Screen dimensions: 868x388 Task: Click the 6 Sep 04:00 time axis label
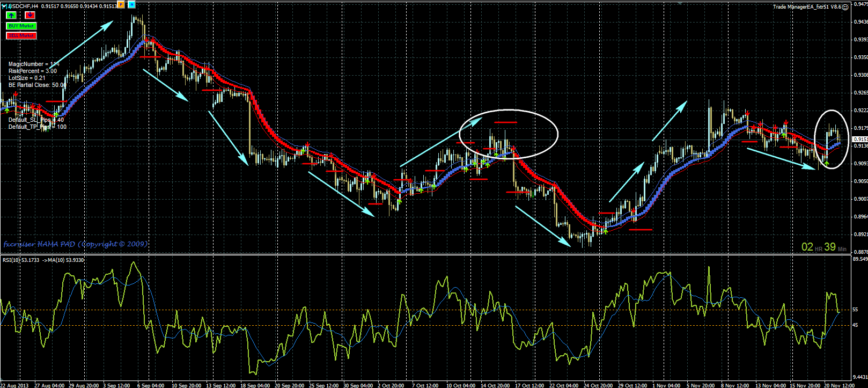(x=151, y=385)
